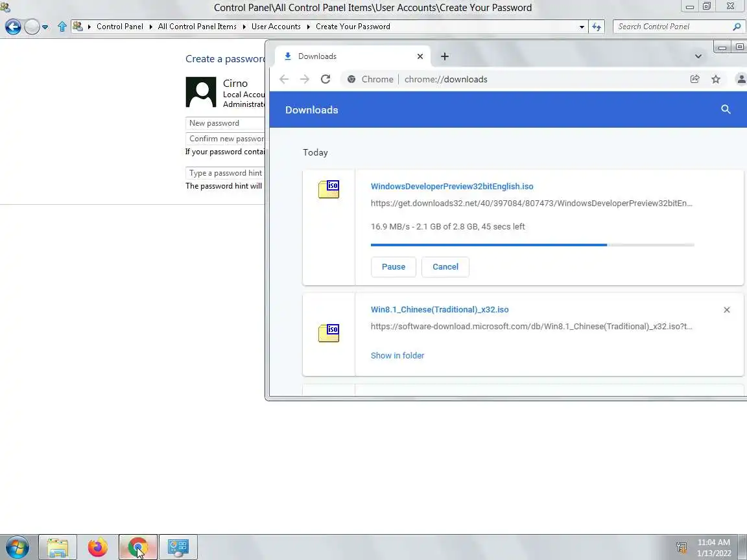Click Control Panel taskbar icon

pyautogui.click(x=178, y=547)
